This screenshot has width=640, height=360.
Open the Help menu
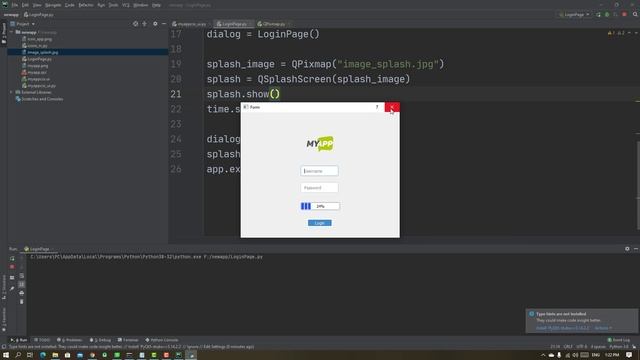click(156, 5)
